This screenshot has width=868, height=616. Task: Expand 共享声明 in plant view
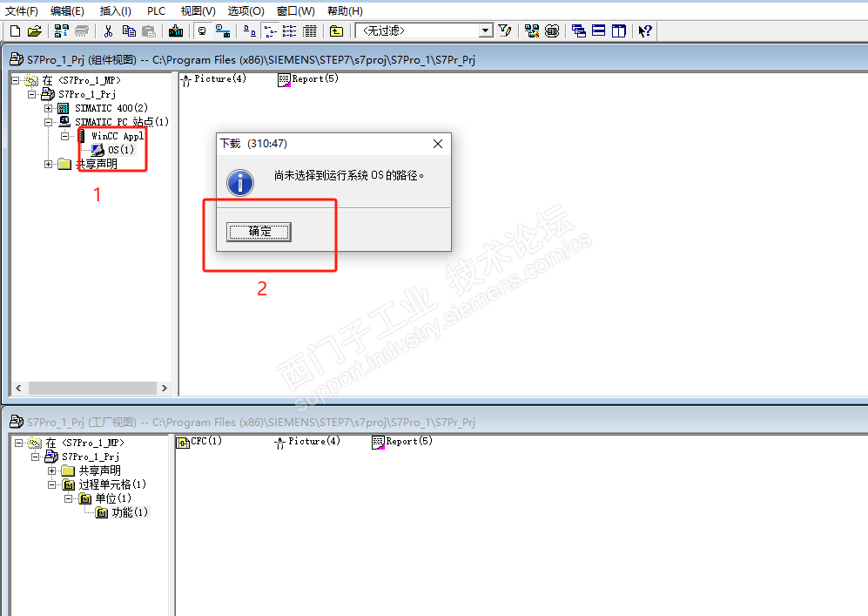pyautogui.click(x=52, y=470)
